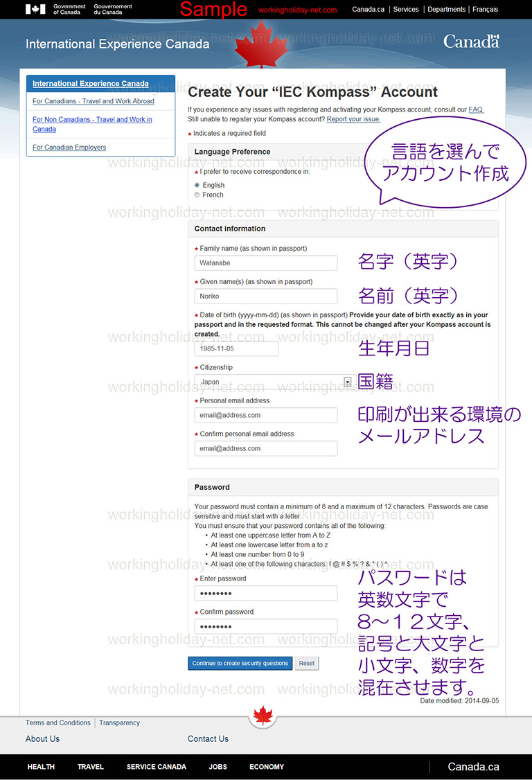Click the Date of birth input field
This screenshot has height=780, width=532.
click(x=236, y=348)
